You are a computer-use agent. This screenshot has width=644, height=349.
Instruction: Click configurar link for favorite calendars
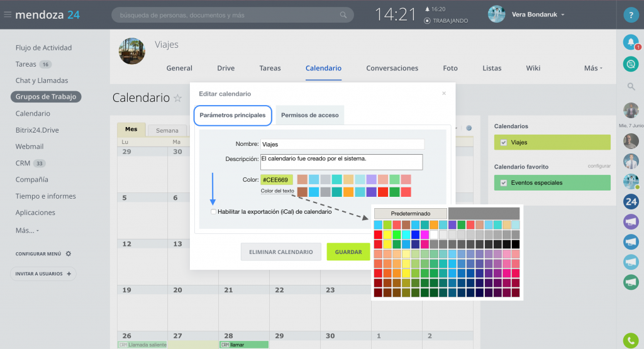click(599, 166)
